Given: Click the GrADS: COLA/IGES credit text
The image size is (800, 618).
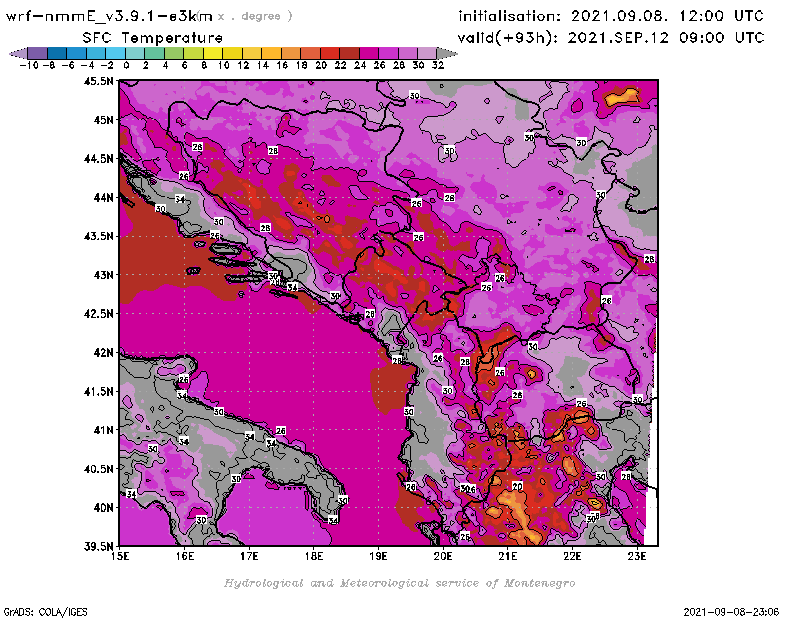Looking at the screenshot, I should click(36, 609).
